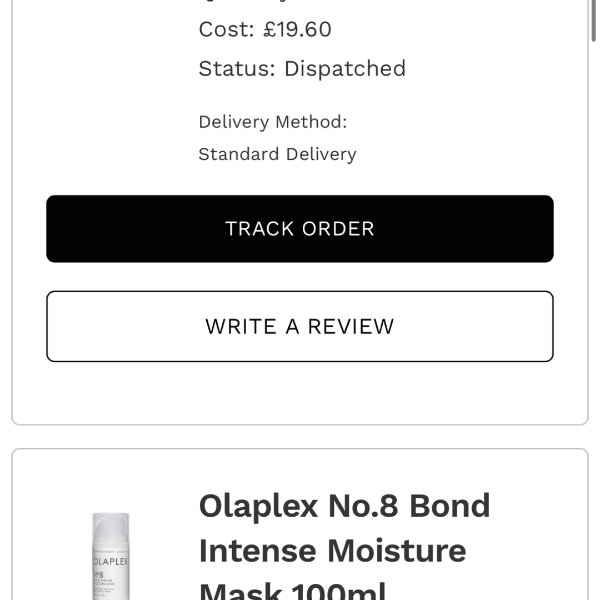The height and width of the screenshot is (600, 600).
Task: Click the OLAPLEX logo above the bottle
Action: click(x=112, y=525)
